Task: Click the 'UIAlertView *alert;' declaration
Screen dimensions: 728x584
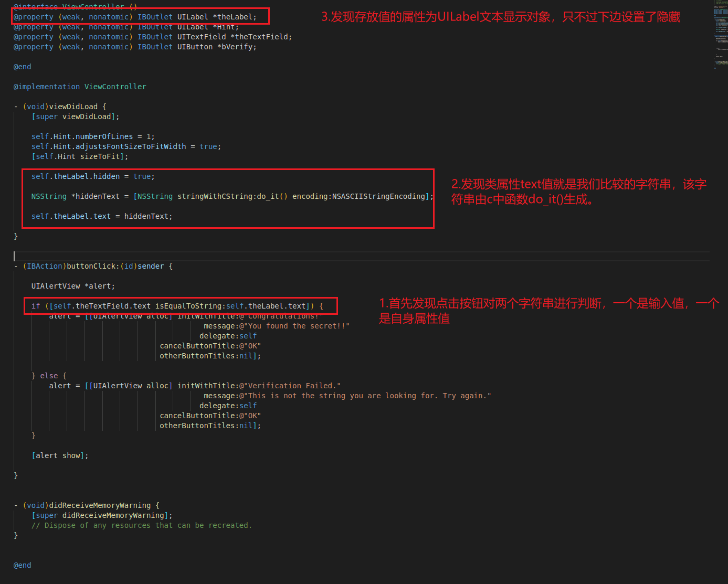Action: (73, 286)
